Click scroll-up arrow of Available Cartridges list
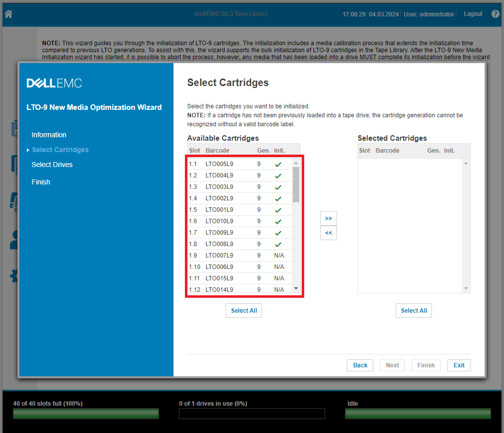This screenshot has width=504, height=433. click(296, 163)
